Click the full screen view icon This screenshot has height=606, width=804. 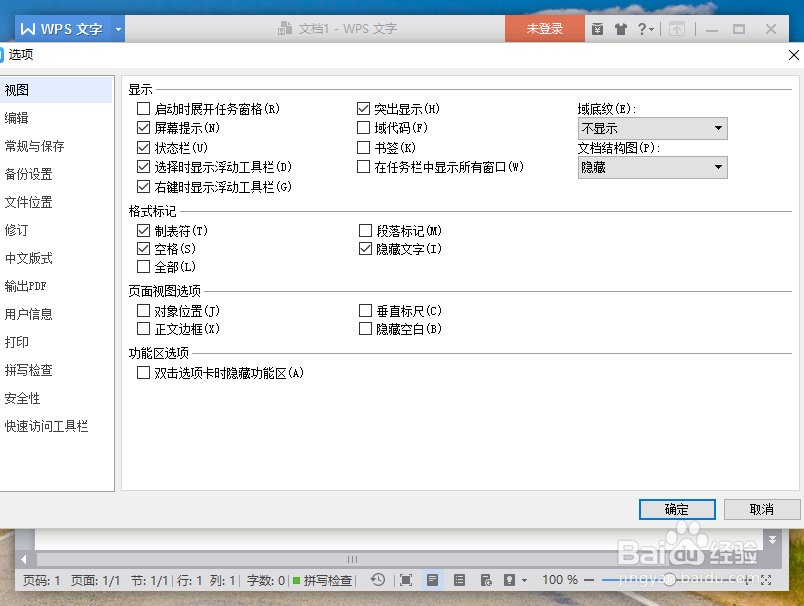[406, 580]
